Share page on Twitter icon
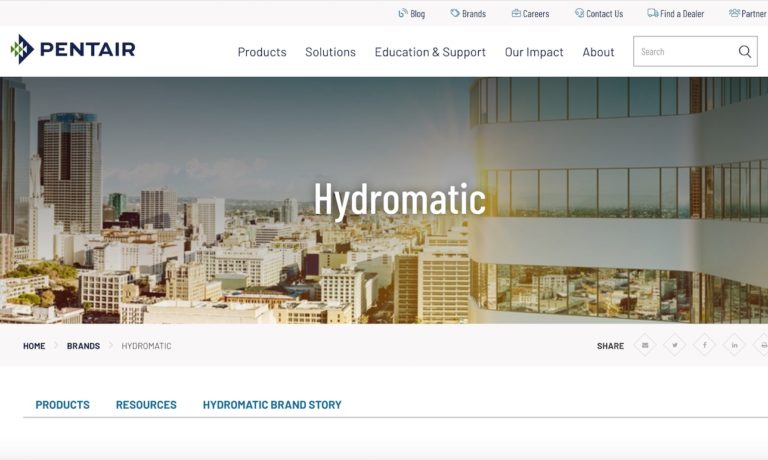Viewport: 768px width, 460px height. point(675,345)
